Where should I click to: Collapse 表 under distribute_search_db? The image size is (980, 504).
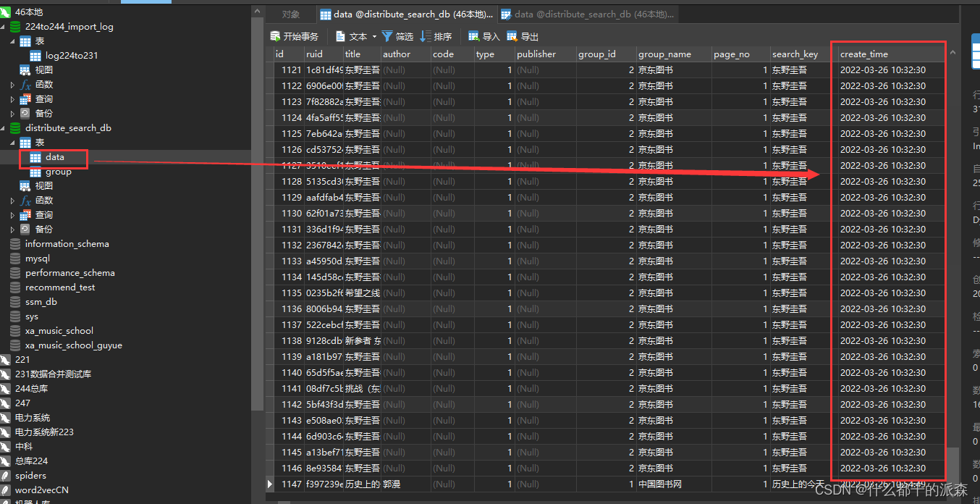(x=13, y=142)
